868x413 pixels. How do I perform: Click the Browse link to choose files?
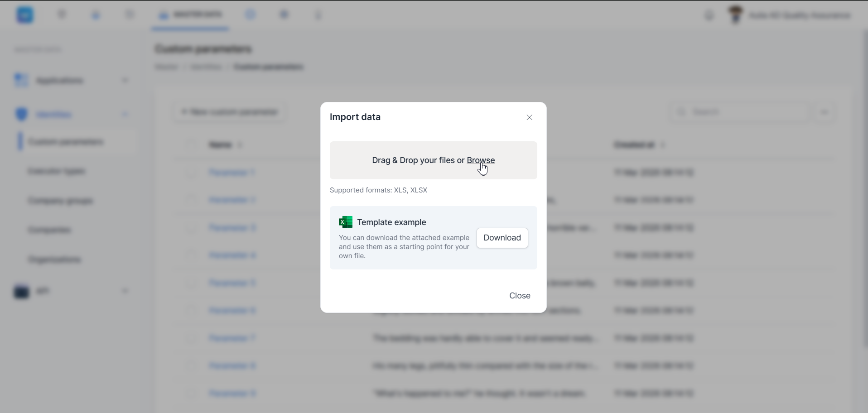(x=481, y=160)
